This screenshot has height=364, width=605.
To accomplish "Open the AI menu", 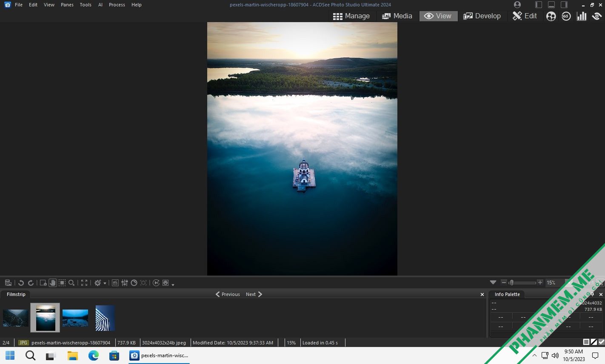I will tap(100, 5).
